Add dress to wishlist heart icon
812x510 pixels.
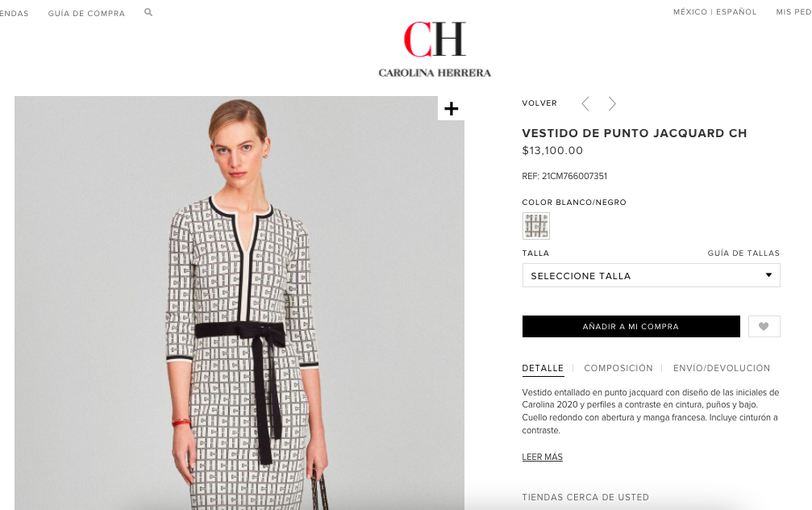point(764,327)
